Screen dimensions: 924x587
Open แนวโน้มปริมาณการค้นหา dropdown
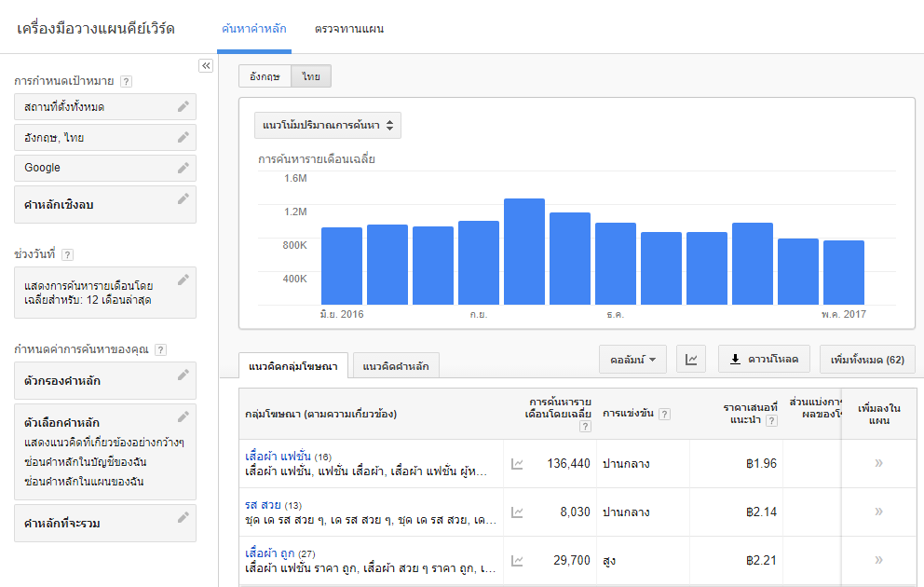tap(328, 125)
